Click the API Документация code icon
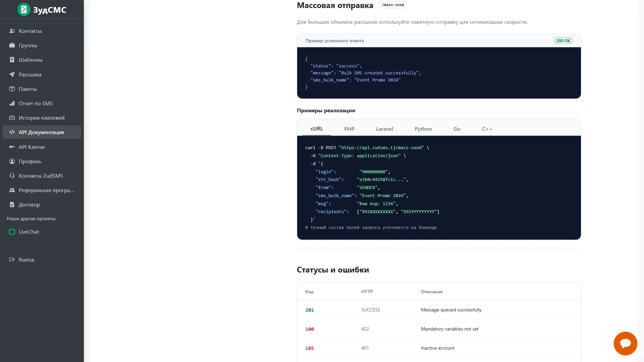The width and height of the screenshot is (644, 362). 12,132
